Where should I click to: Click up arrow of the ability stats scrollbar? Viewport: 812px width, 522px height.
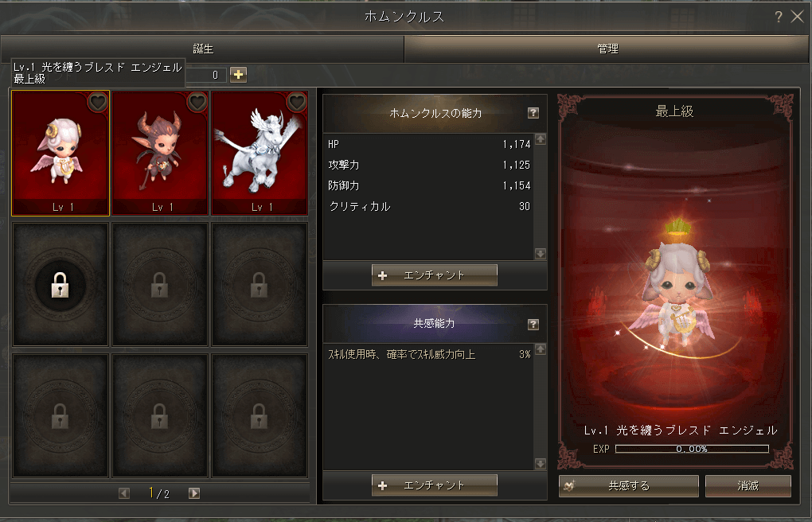click(x=540, y=138)
